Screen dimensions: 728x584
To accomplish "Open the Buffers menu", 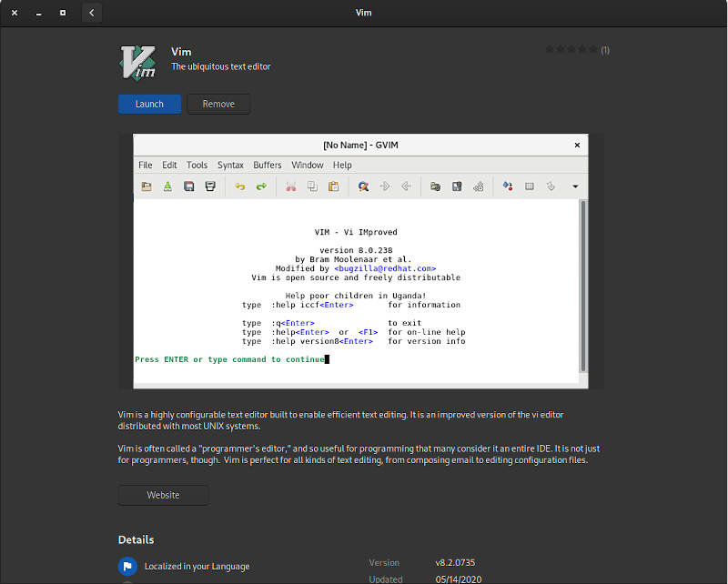I will 267,165.
